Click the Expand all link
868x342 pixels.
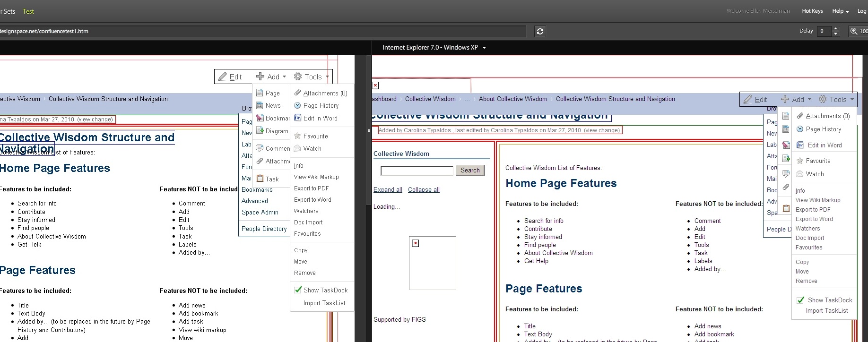point(388,190)
